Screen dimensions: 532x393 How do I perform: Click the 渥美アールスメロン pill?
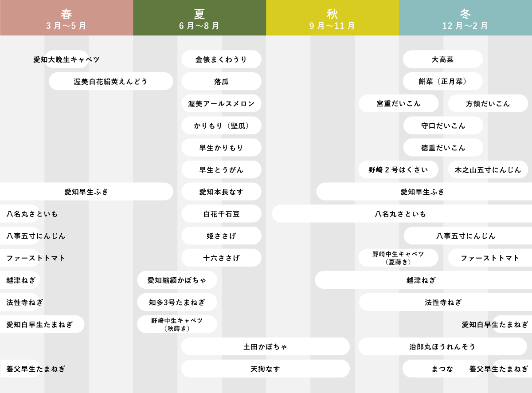(x=221, y=103)
